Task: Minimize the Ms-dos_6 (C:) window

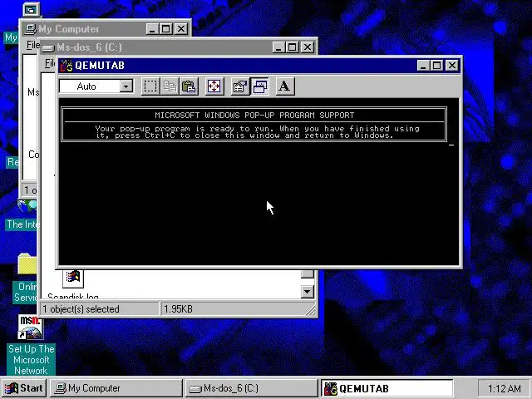Action: [278, 47]
